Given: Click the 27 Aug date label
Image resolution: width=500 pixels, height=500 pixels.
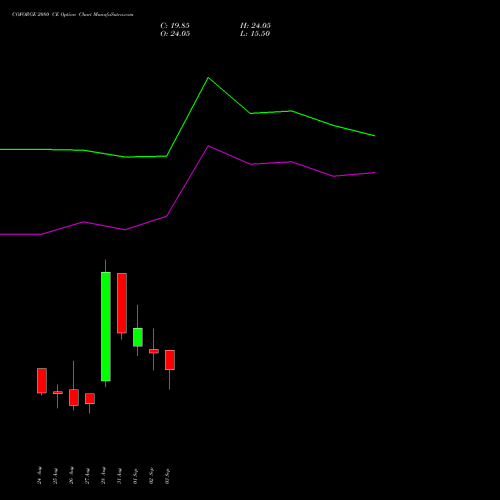Looking at the screenshot, I should point(87,476).
